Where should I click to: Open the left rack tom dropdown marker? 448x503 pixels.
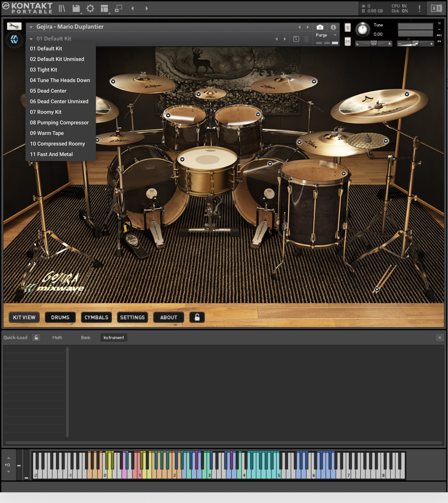(x=168, y=115)
